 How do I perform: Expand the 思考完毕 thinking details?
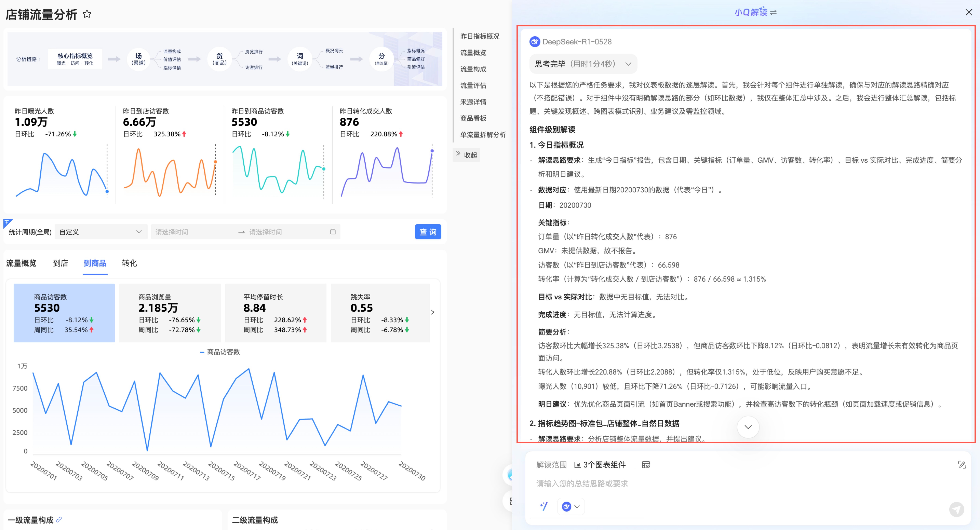[x=628, y=64]
